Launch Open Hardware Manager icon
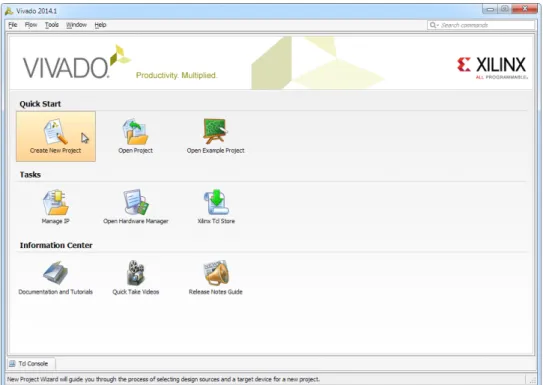543x385 pixels. point(136,202)
